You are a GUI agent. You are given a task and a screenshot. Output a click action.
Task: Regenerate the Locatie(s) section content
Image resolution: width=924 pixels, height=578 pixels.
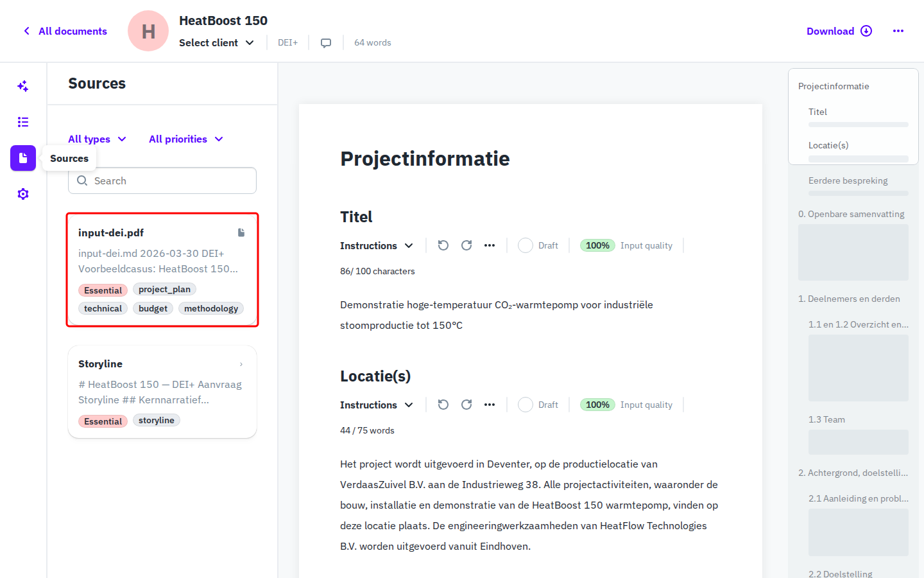pyautogui.click(x=466, y=405)
